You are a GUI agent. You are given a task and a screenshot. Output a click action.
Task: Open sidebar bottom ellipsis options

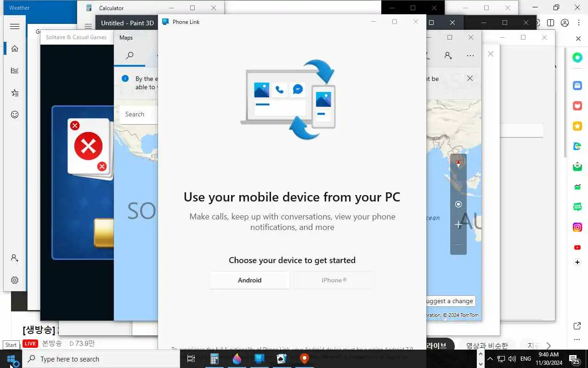(577, 340)
